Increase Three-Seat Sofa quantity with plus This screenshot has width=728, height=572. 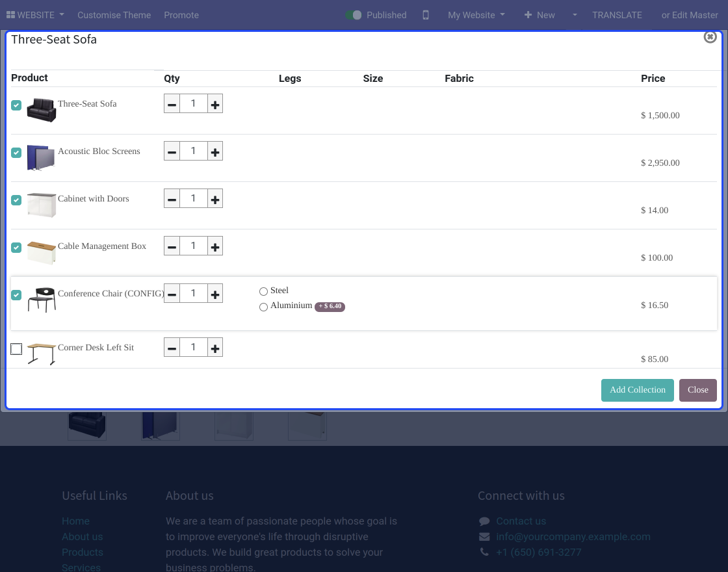(x=215, y=103)
